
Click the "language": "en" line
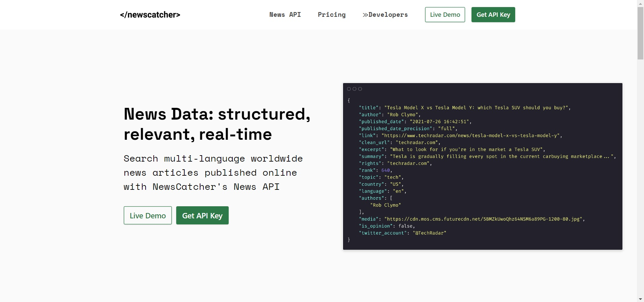tap(383, 191)
